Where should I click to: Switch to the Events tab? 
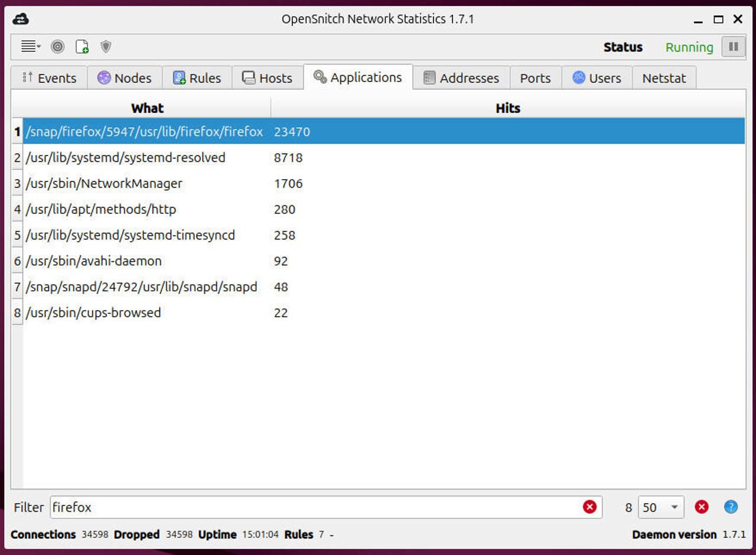[x=49, y=77]
